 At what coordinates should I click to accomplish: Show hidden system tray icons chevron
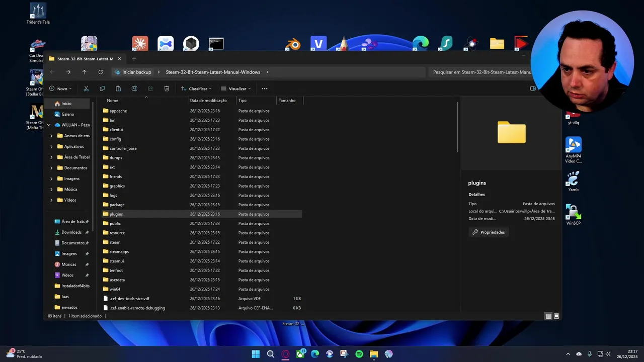(x=568, y=354)
